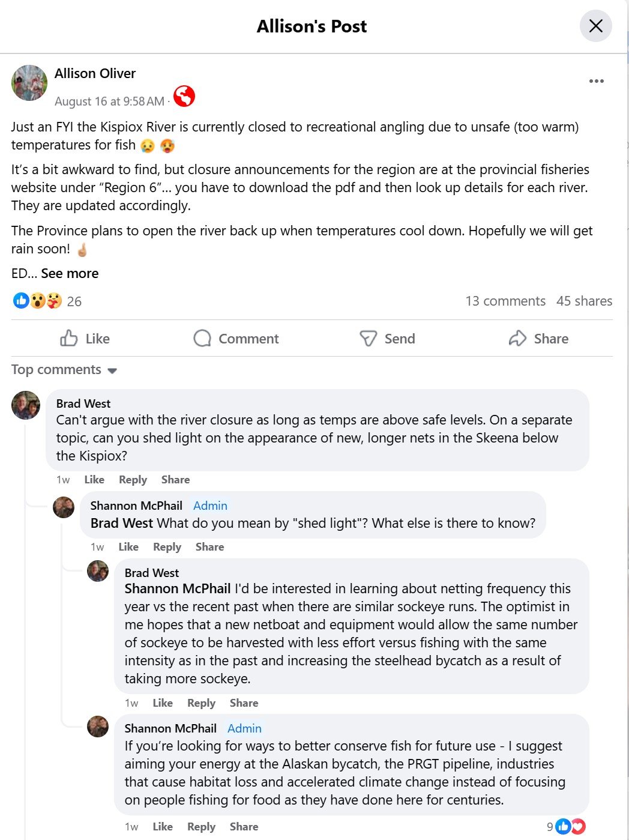
Task: Open the August 16 post timestamp
Action: [109, 101]
